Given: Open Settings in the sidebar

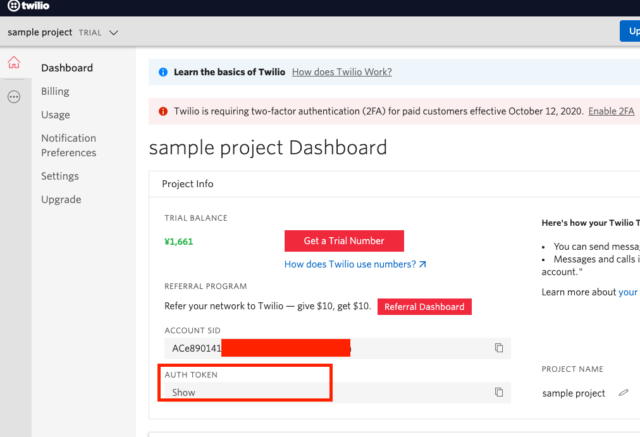Looking at the screenshot, I should [x=60, y=176].
